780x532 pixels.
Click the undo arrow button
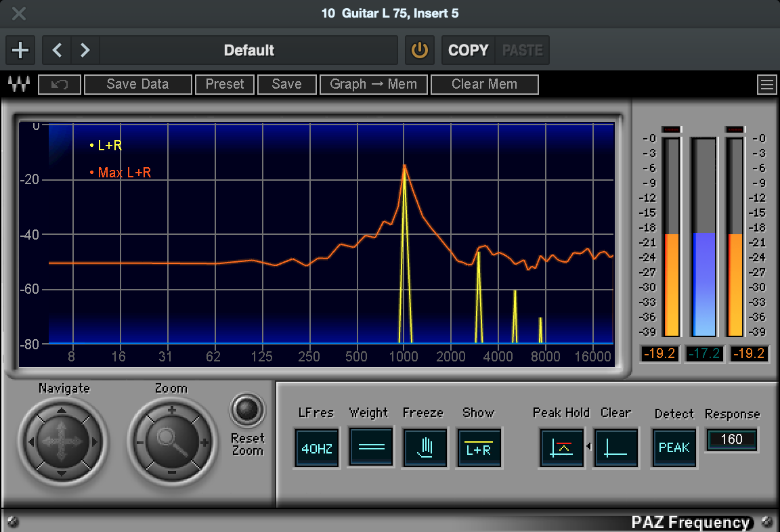[60, 85]
